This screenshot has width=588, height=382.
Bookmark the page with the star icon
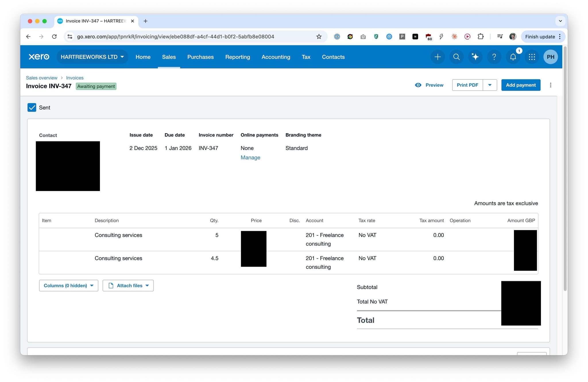[x=319, y=36]
